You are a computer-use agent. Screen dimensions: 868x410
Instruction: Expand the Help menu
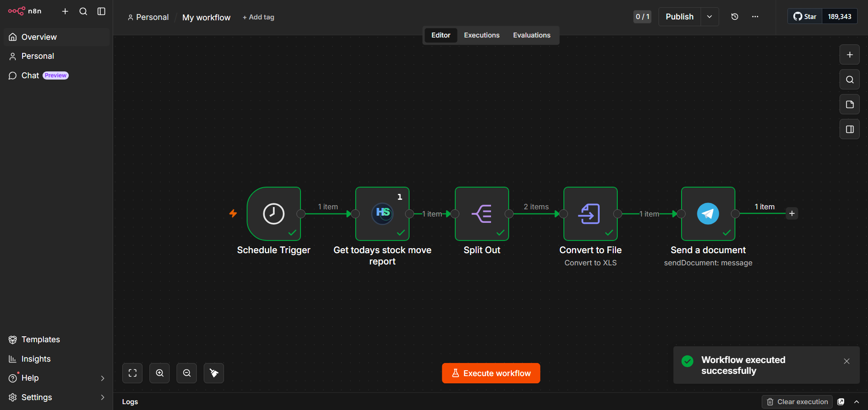[x=57, y=378]
